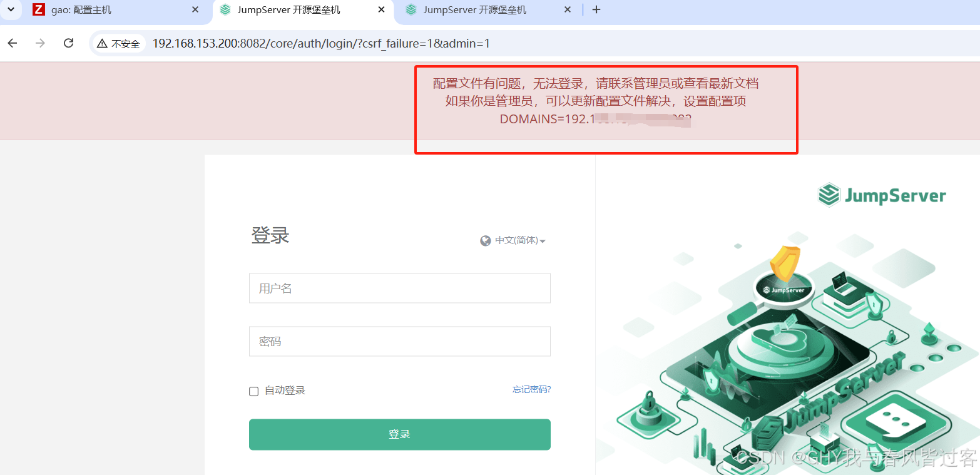Screen dimensions: 980x475
Task: Open the 忘记密码 link
Action: click(531, 389)
